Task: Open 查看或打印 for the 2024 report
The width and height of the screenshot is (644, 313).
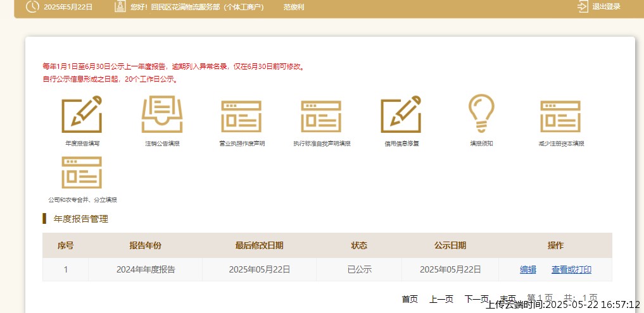Action: [x=571, y=269]
